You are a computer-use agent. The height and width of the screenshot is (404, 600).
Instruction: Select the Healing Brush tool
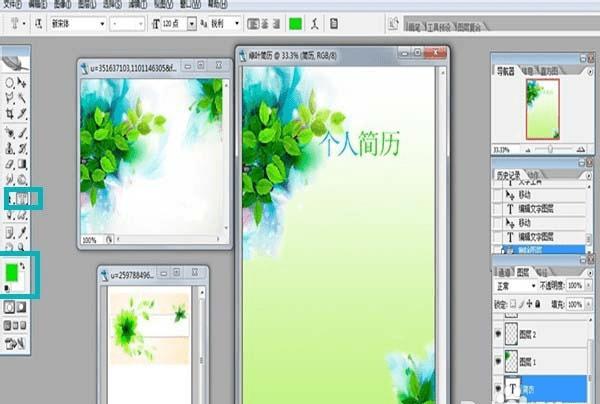(x=10, y=133)
